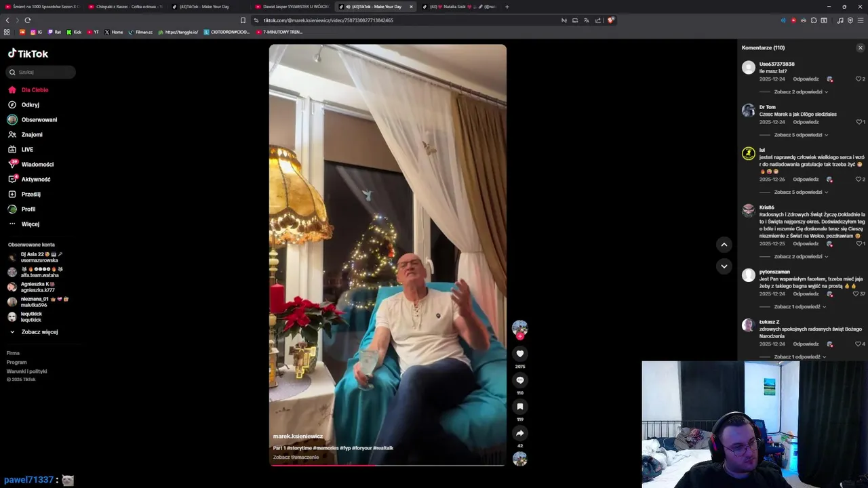Viewport: 868px width, 488px height.
Task: Like Use637373838's comment
Action: [x=859, y=79]
